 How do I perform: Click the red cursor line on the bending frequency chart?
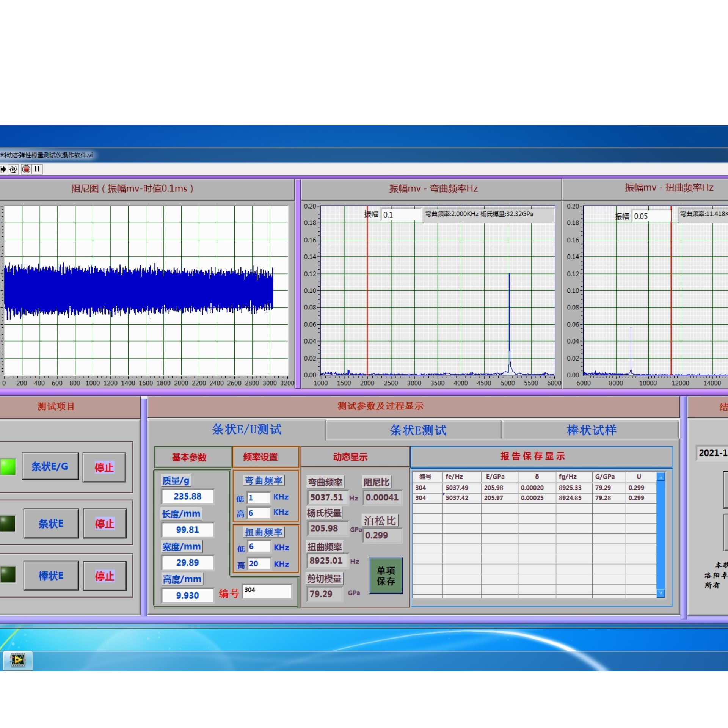367,290
